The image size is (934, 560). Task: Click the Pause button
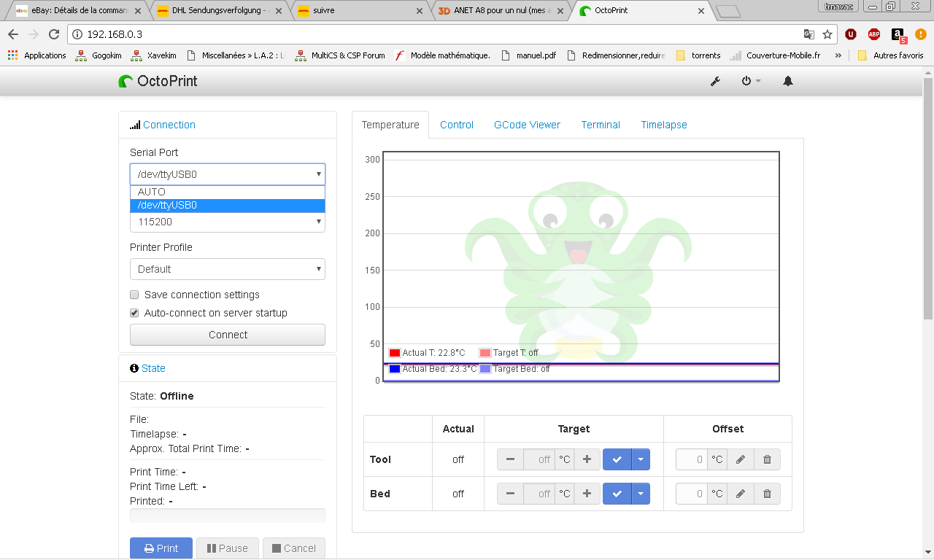pos(228,548)
